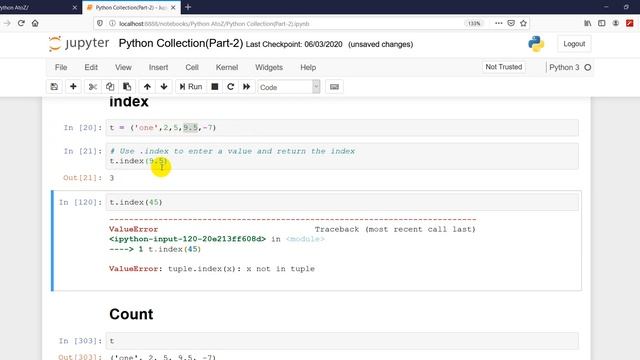Open the Kernel menu
The image size is (640, 360).
(227, 67)
